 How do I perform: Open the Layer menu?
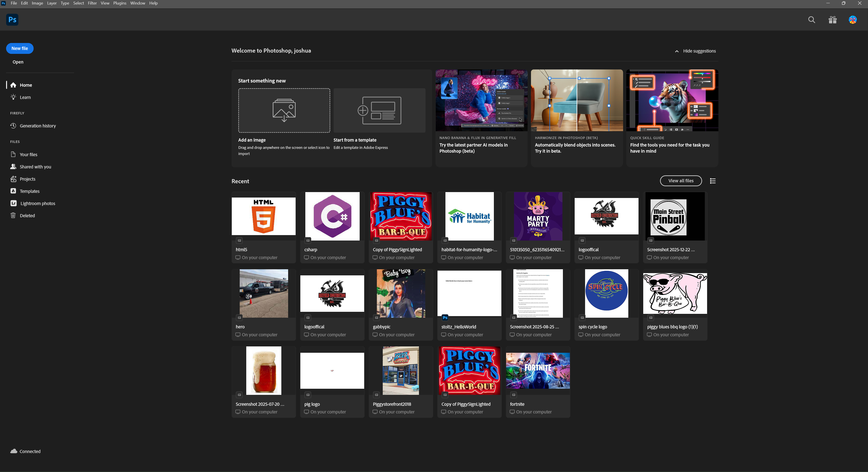click(52, 3)
